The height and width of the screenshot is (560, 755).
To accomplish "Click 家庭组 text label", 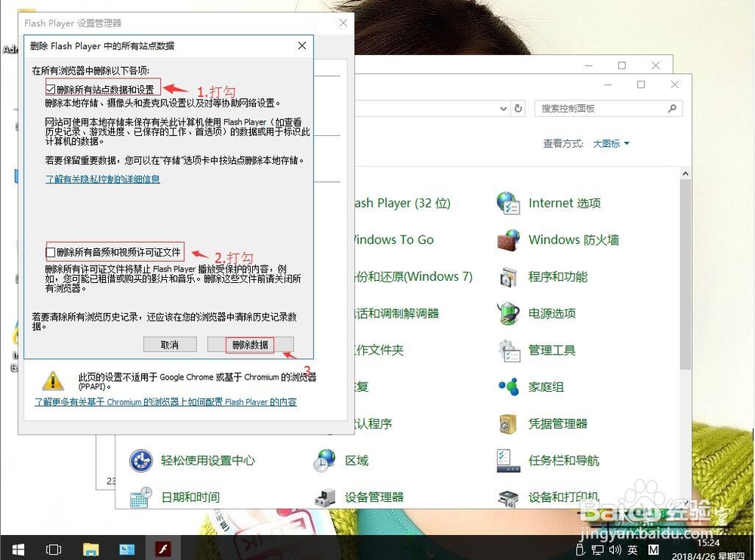I will (546, 386).
